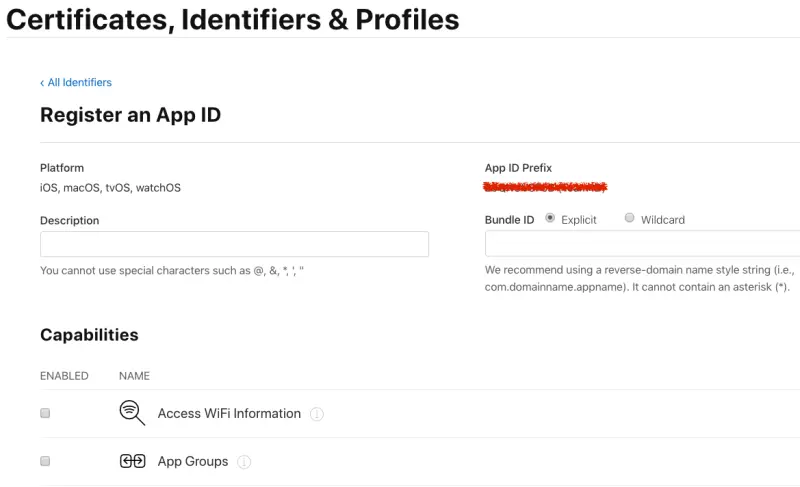This screenshot has width=800, height=487.
Task: Click into the Bundle ID input box
Action: coord(642,245)
